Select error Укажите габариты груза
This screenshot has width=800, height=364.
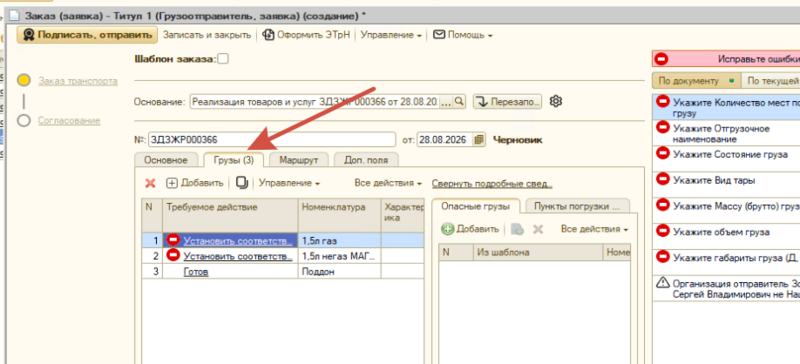point(727,262)
